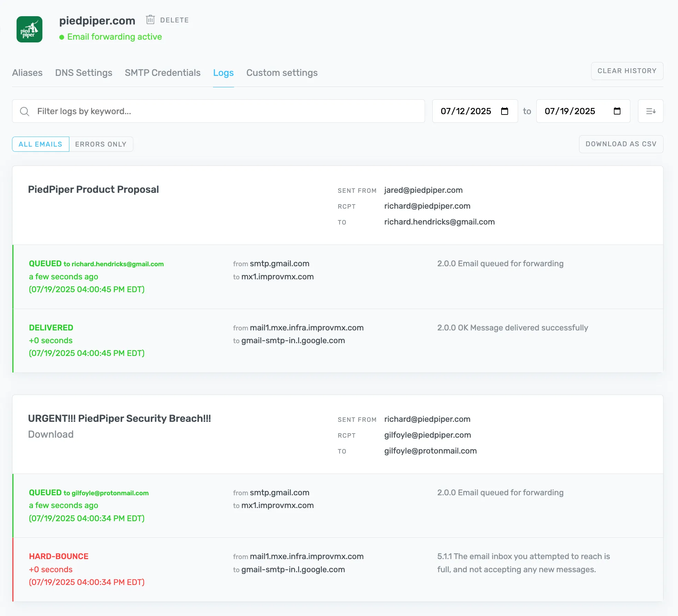Click the DOWNLOAD AS CSV button
Image resolution: width=678 pixels, height=616 pixels.
click(621, 144)
